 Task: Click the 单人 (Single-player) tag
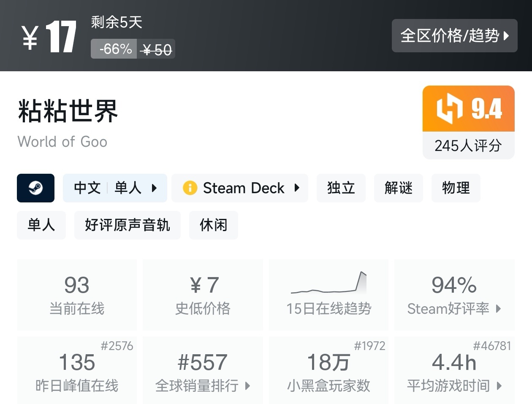point(41,225)
